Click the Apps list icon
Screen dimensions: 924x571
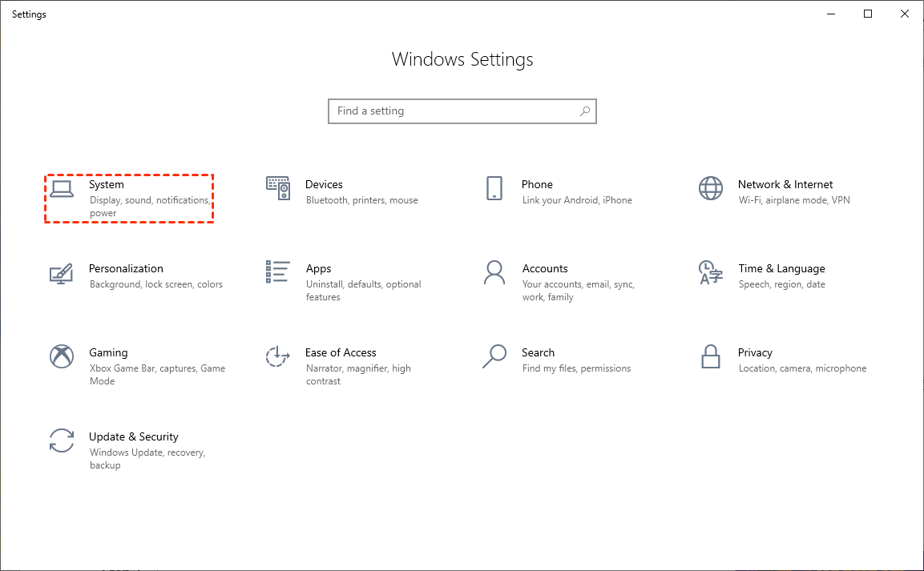(277, 272)
